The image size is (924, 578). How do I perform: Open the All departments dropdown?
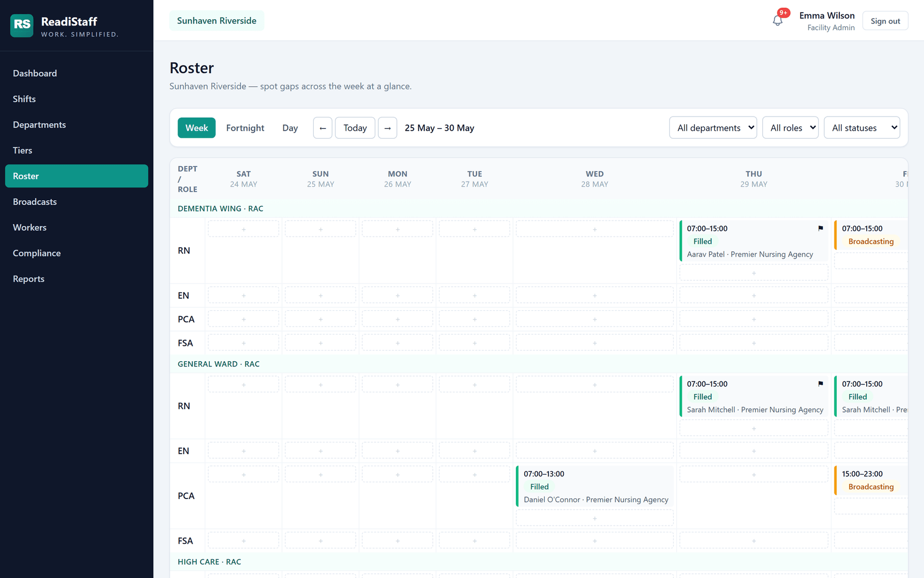(713, 128)
